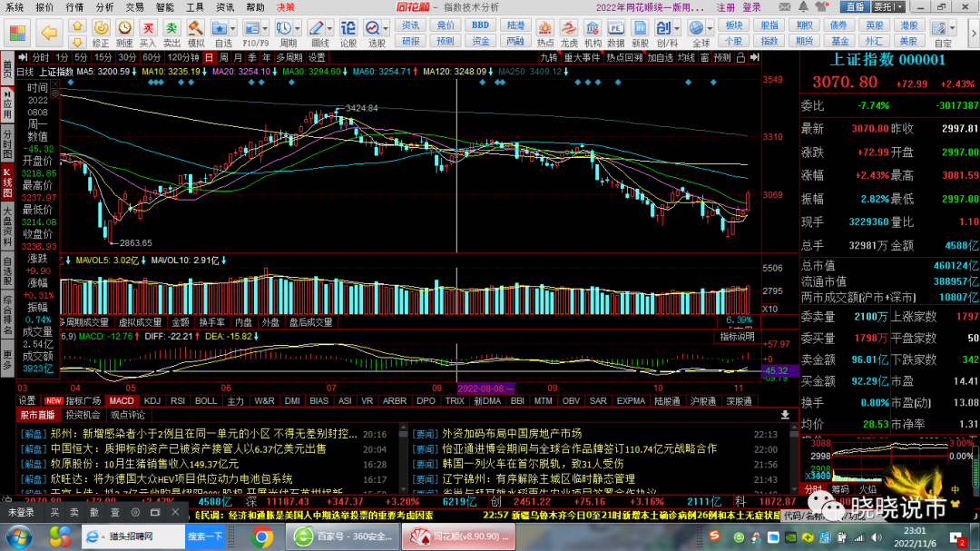The height and width of the screenshot is (551, 980).
Task: Select the KDJ indicator tab
Action: [x=152, y=401]
